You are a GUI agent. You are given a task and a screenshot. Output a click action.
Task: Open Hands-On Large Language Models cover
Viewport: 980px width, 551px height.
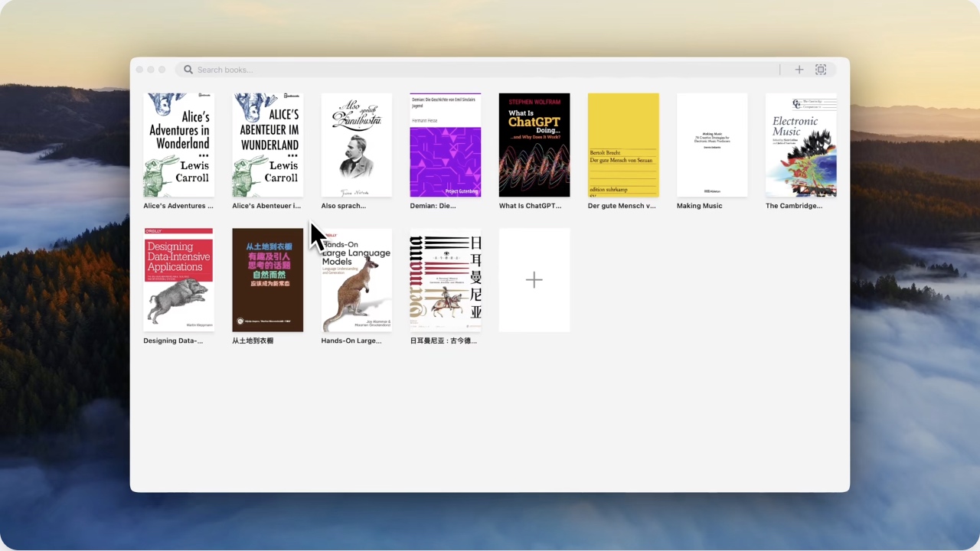point(357,280)
